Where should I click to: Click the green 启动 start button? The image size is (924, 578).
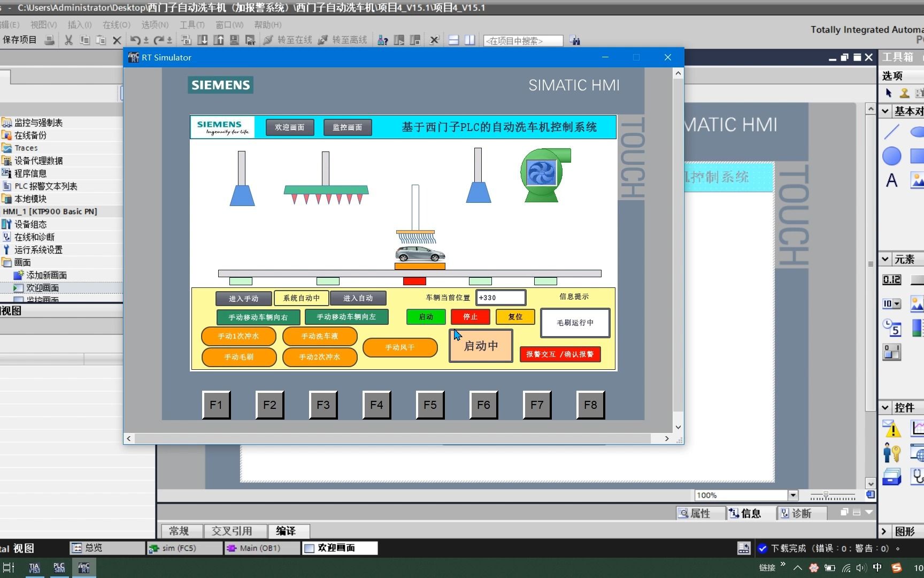click(x=426, y=317)
